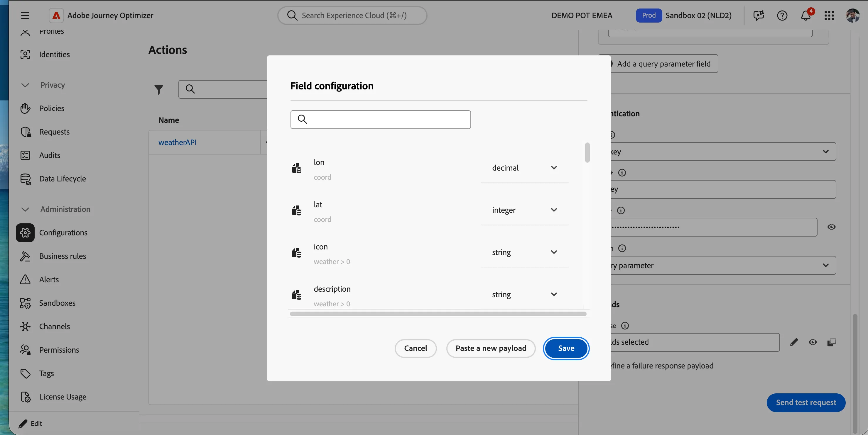Image resolution: width=868 pixels, height=435 pixels.
Task: Open the feedback chat icon
Action: [759, 16]
